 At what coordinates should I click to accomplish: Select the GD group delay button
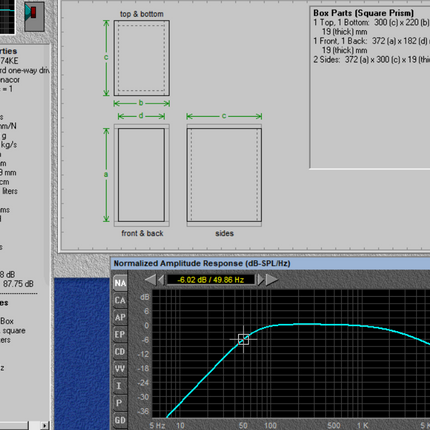[120, 420]
